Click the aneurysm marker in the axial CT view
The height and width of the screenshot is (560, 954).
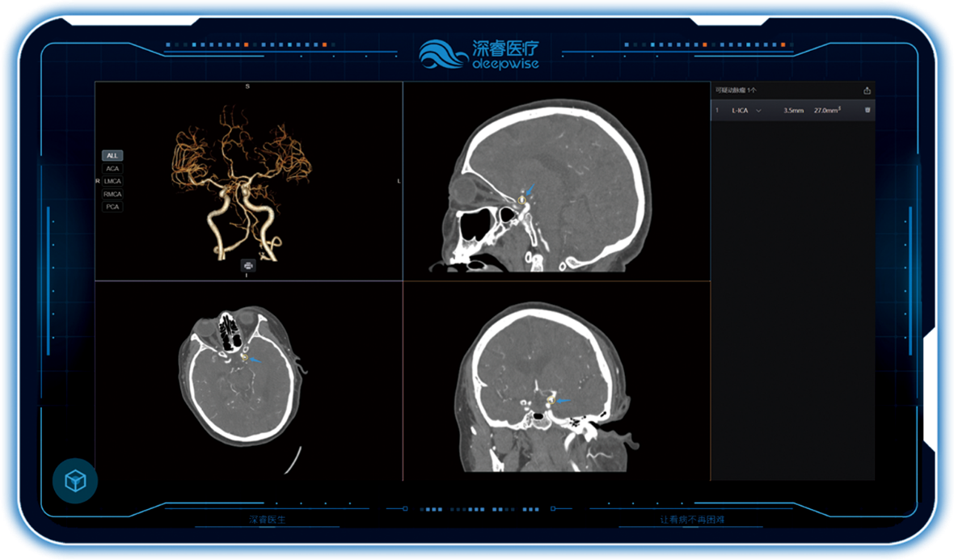(244, 356)
